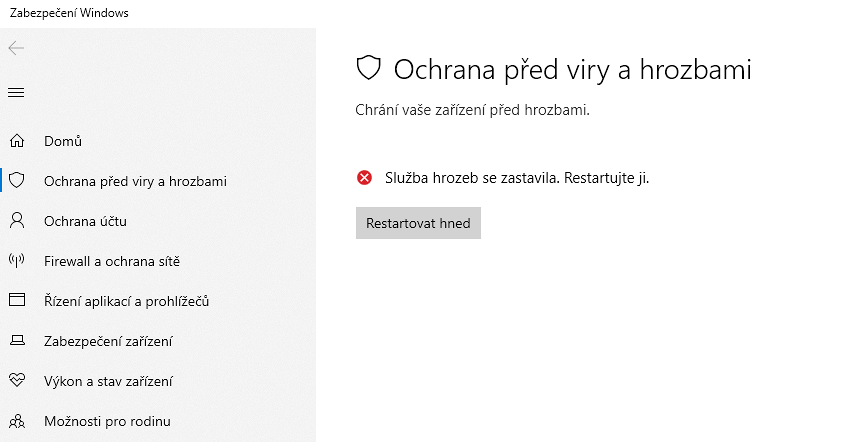The image size is (867, 442).
Task: Open Firewall a ochrana sítě
Action: (111, 261)
